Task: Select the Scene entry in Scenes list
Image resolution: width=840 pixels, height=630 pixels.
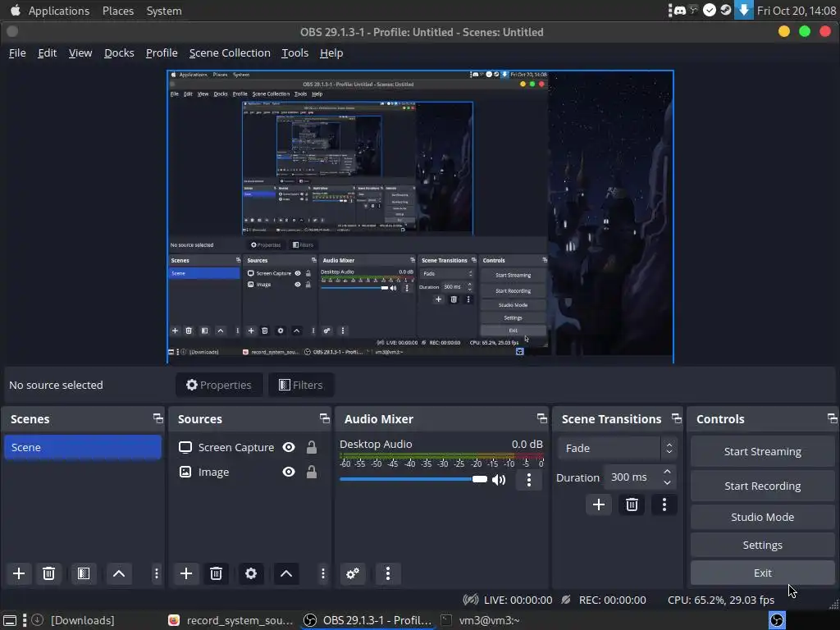Action: pos(83,447)
